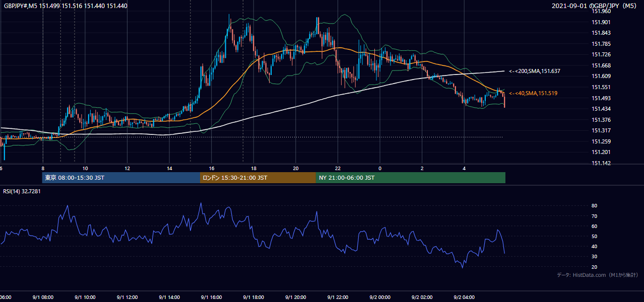
Task: Click the 9/1 18:00 time axis label
Action: click(253, 297)
